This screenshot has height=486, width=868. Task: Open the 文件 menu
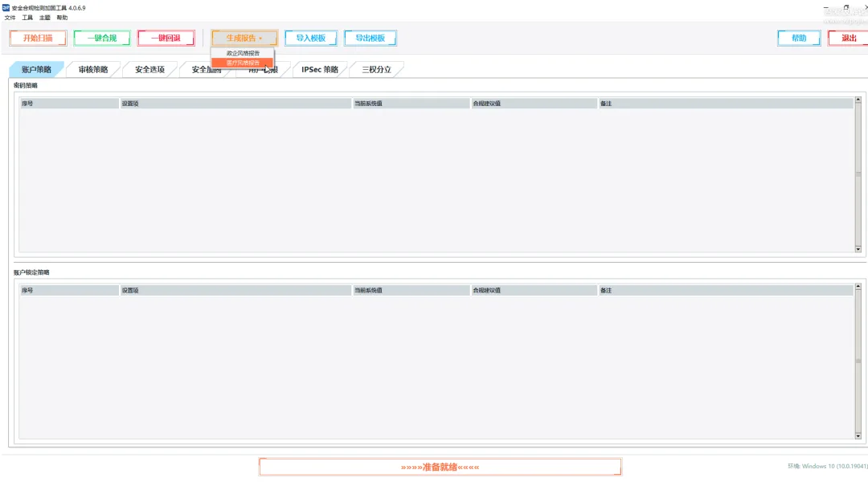(x=10, y=18)
